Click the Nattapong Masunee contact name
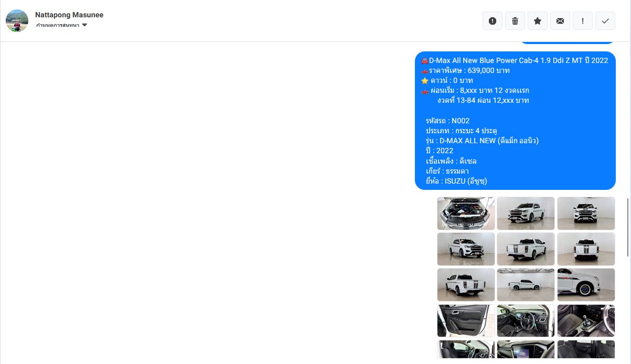 69,15
